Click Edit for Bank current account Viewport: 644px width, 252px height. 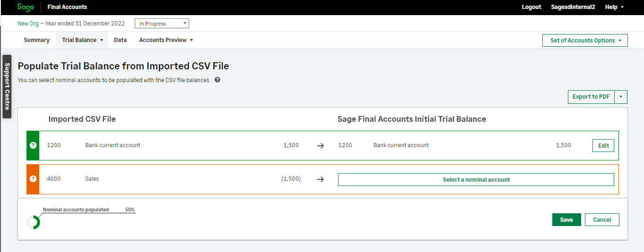603,146
